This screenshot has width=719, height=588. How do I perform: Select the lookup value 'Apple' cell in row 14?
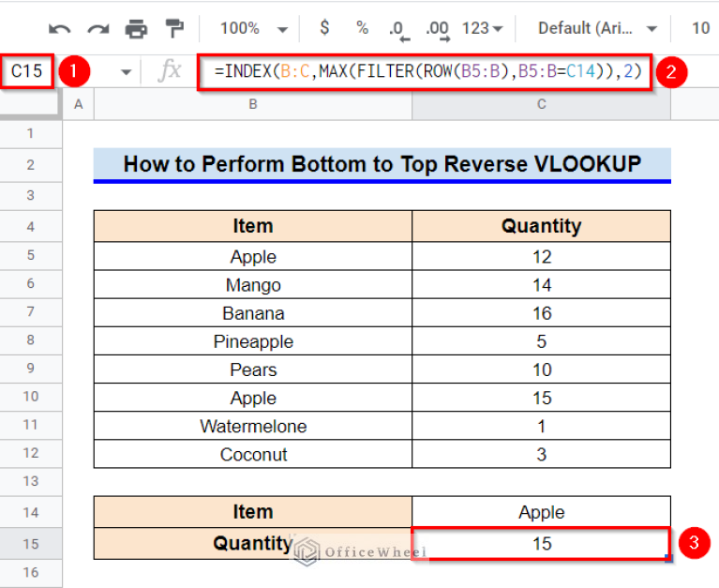[541, 512]
